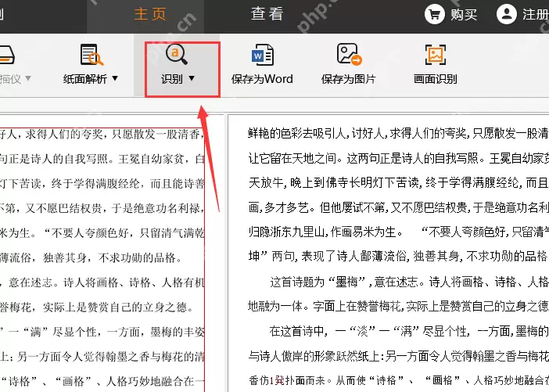Click the shopping cart 购买 icon
The width and height of the screenshot is (549, 392).
pos(435,14)
